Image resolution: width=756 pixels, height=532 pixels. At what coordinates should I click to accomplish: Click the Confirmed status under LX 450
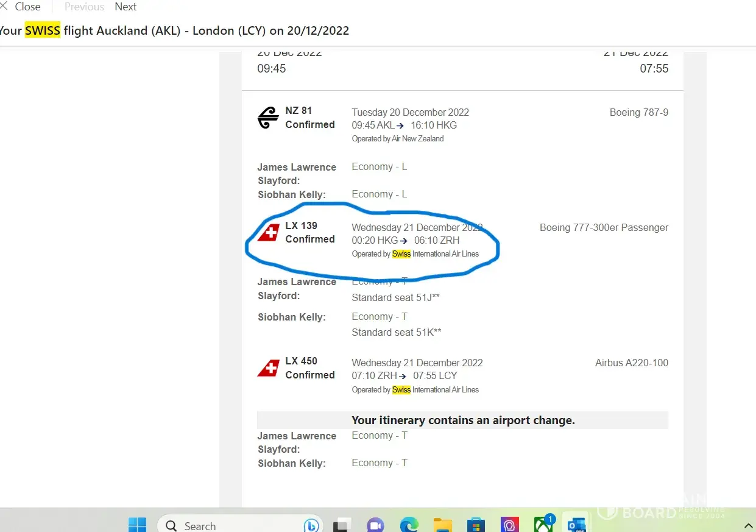click(310, 375)
